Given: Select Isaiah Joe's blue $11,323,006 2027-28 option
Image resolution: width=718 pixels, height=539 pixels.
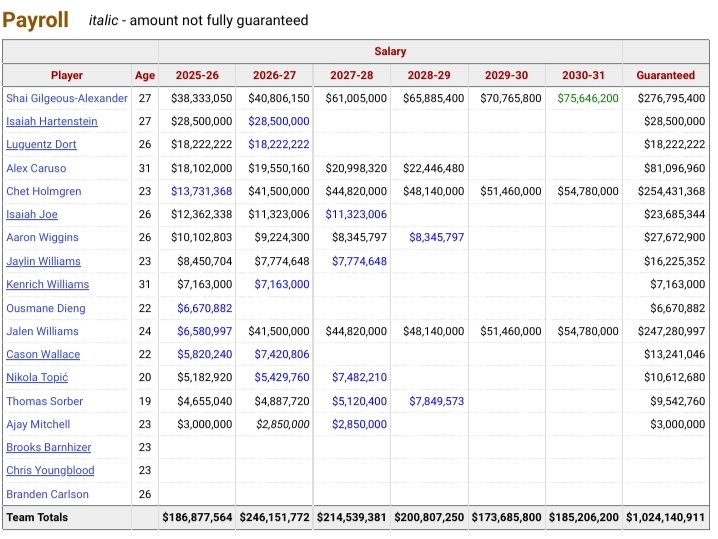Looking at the screenshot, I should 356,214.
